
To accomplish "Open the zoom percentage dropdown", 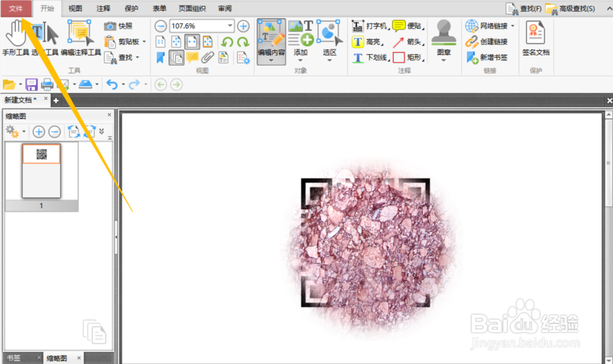I will 230,26.
